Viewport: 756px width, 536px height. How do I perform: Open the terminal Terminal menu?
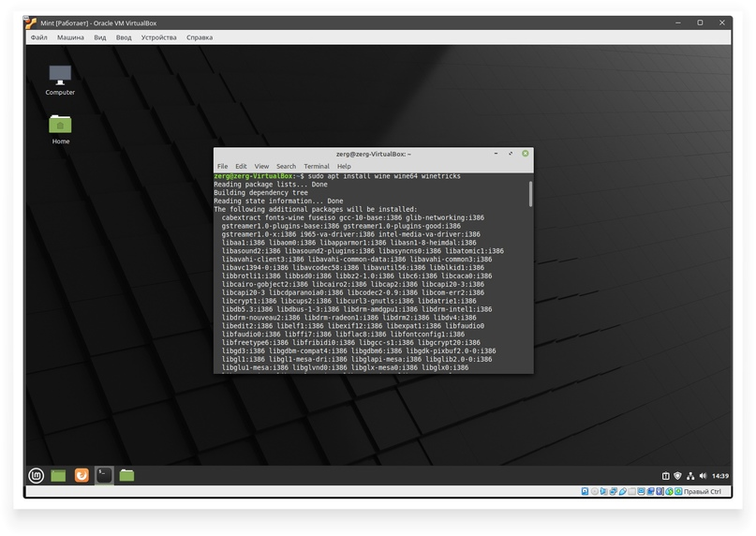point(317,166)
